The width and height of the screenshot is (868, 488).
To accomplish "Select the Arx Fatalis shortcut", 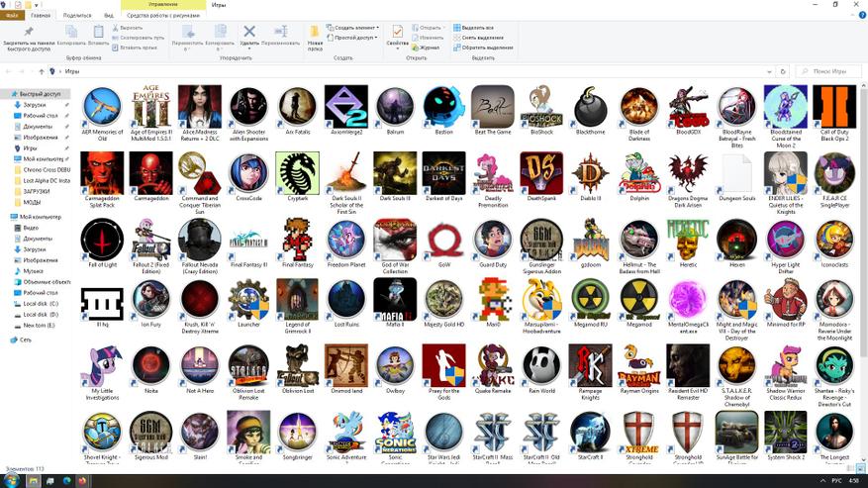I will pyautogui.click(x=298, y=106).
